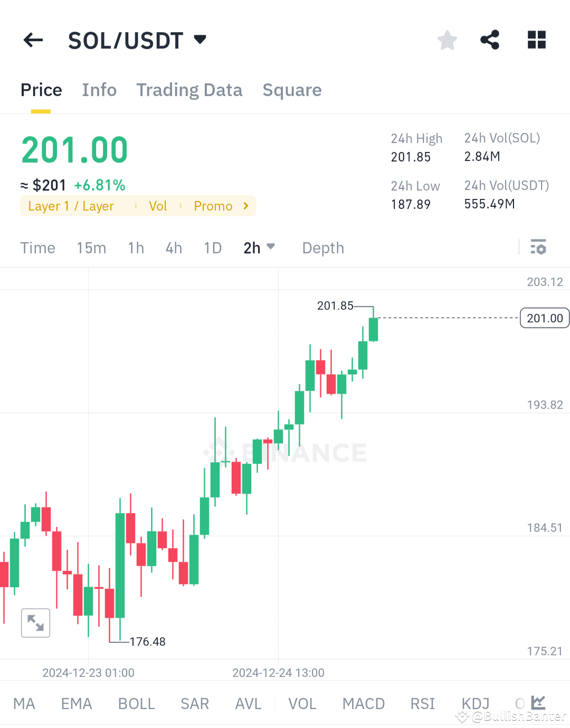Expand the Promo chevron
Viewport: 570px width, 728px height.
click(245, 206)
